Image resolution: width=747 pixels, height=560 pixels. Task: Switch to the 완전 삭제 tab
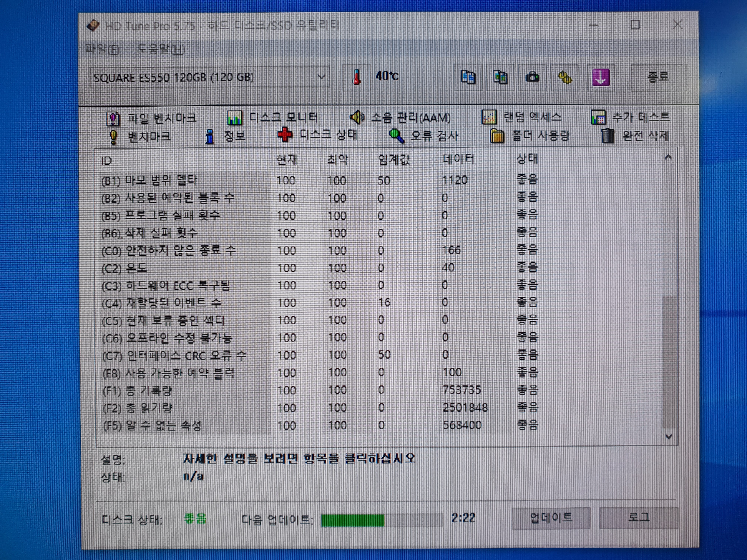point(635,136)
